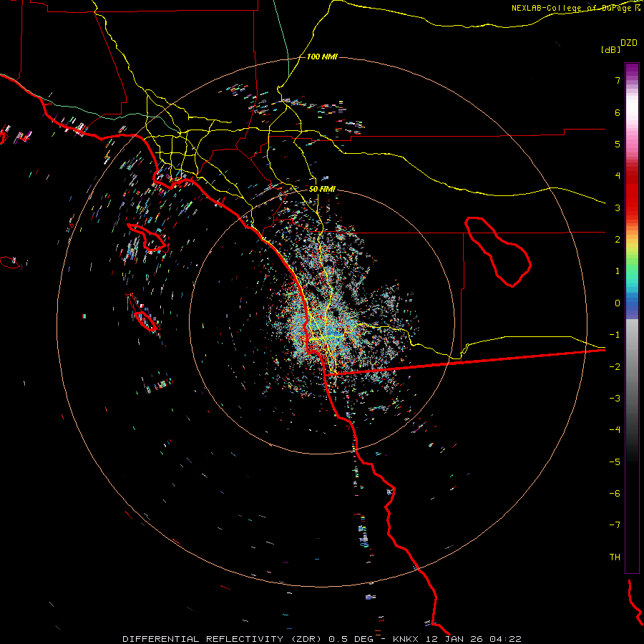The height and width of the screenshot is (644, 644).
Task: Click the 50 NMI range ring label
Action: [322, 189]
